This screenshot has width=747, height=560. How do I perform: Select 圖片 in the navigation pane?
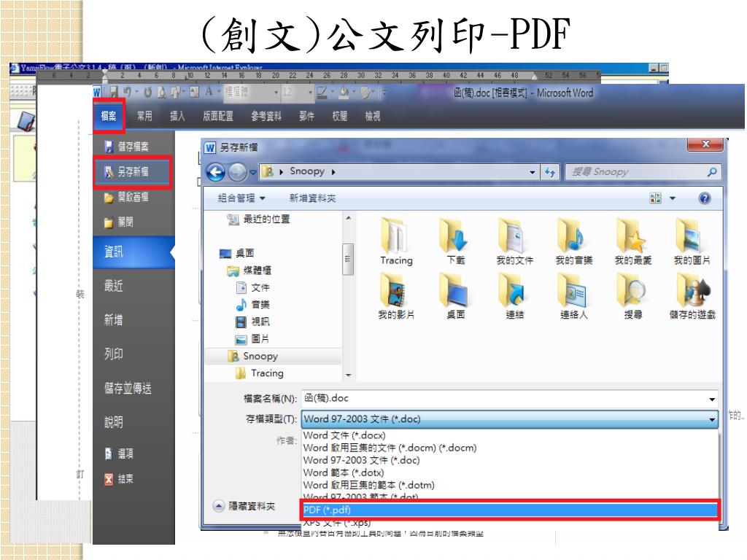click(253, 339)
